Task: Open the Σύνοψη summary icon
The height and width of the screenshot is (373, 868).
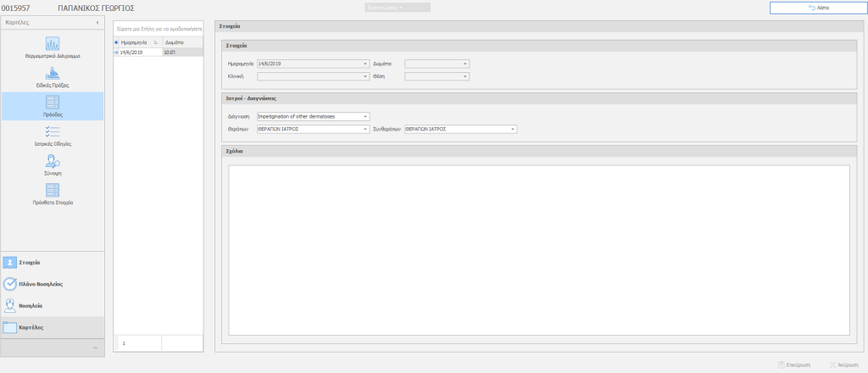Action: 53,163
